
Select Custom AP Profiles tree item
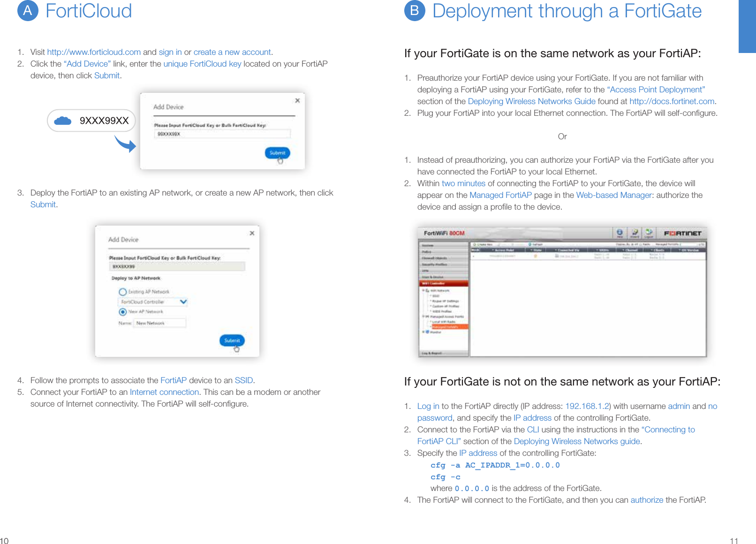pos(446,306)
